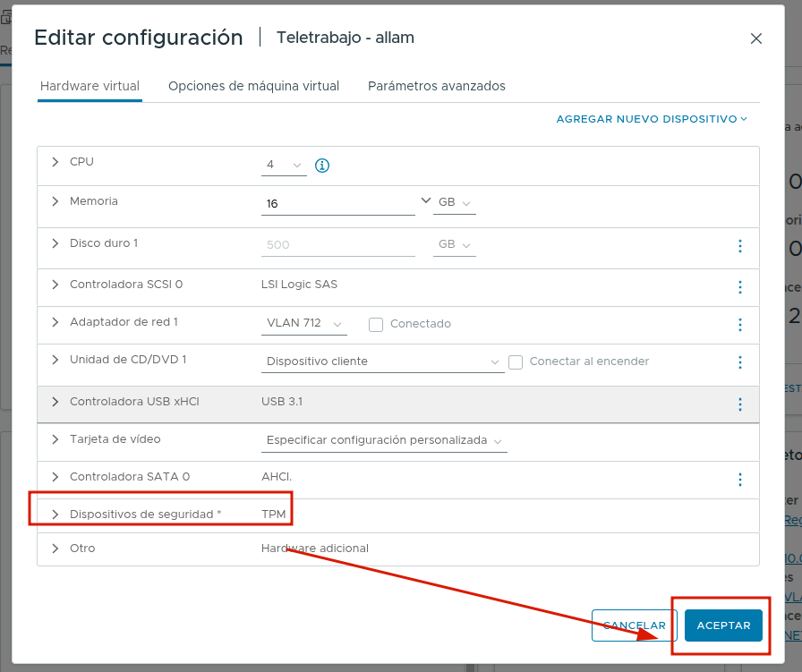Close the Editar configuración dialog
This screenshot has height=672, width=802.
[x=756, y=38]
